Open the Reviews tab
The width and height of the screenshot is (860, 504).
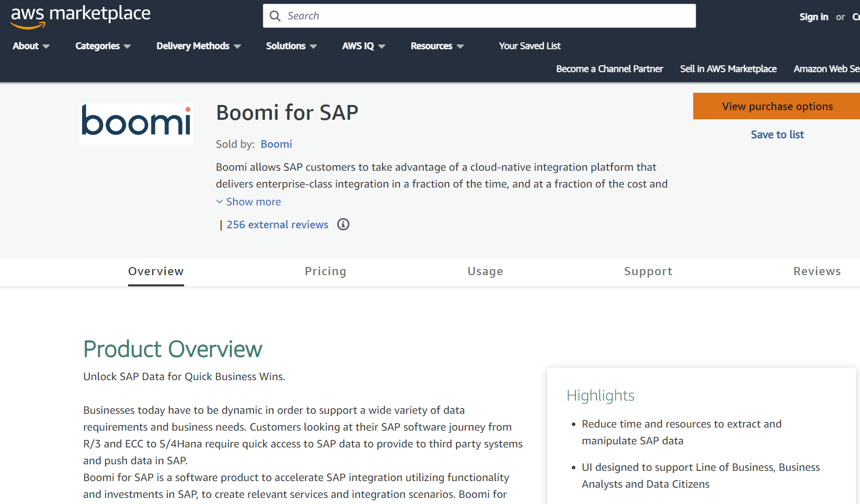(x=817, y=271)
